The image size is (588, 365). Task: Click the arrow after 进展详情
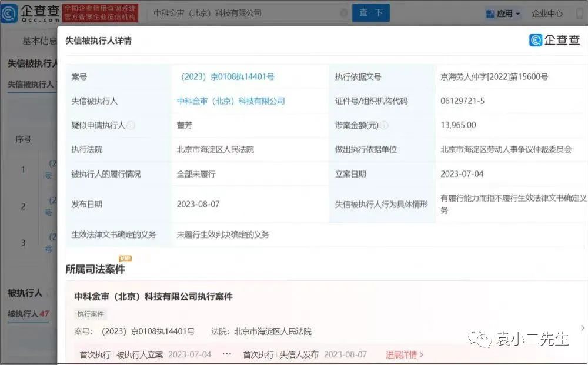coord(422,354)
